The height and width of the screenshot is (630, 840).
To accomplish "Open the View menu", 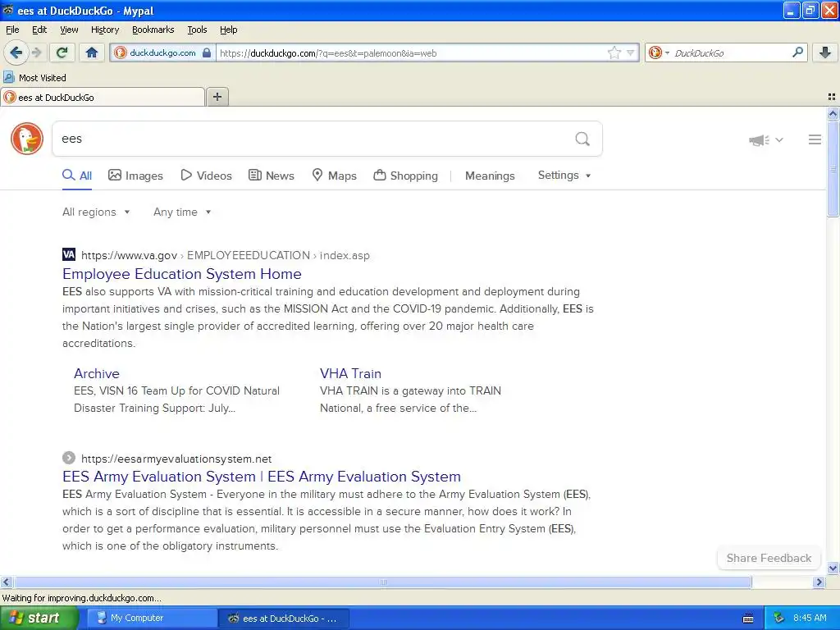I will tap(69, 30).
